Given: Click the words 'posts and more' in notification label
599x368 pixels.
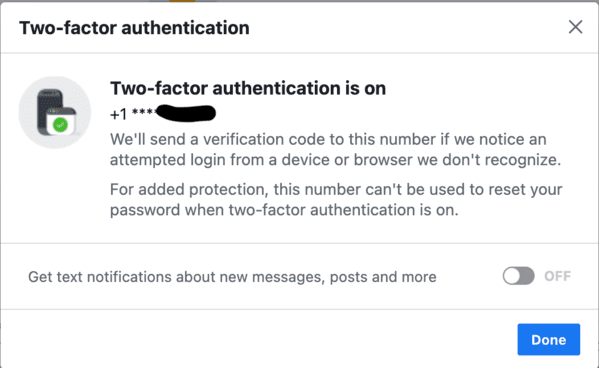Looking at the screenshot, I should click(383, 277).
